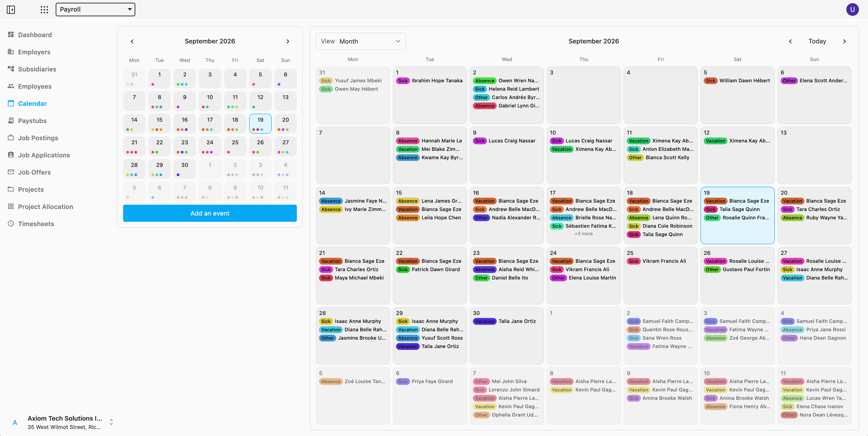This screenshot has height=436, width=868.
Task: Collapse the sidebar panel icon
Action: point(11,9)
